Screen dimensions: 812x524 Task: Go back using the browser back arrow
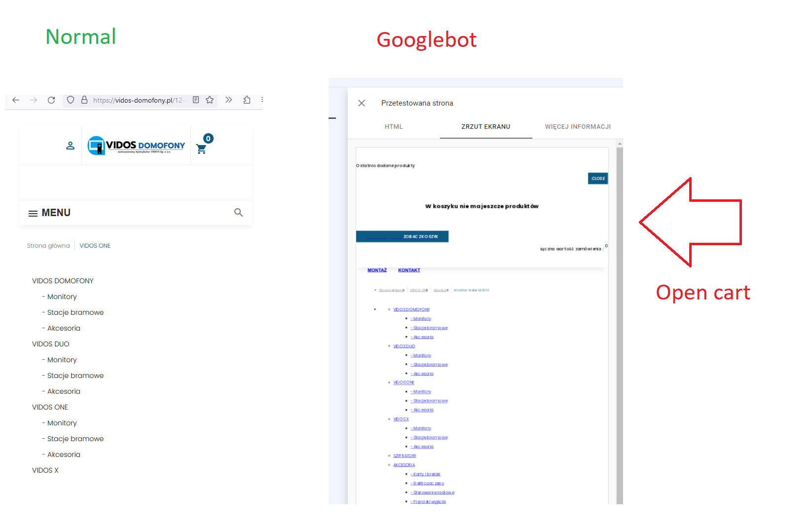pyautogui.click(x=16, y=100)
